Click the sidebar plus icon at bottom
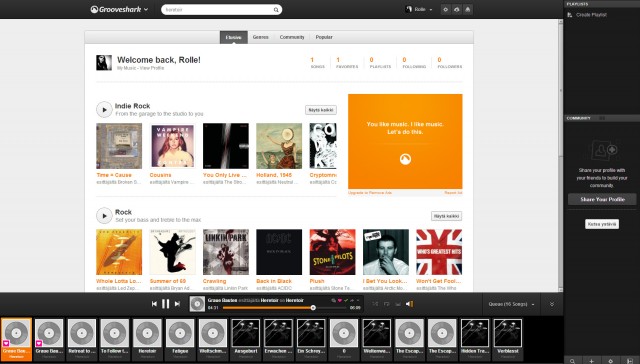The width and height of the screenshot is (640, 364). (x=591, y=361)
